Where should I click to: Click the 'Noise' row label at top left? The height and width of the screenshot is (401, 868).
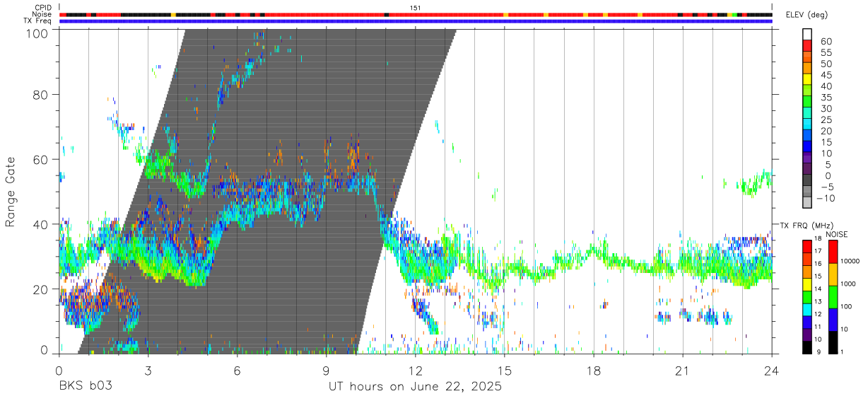tap(43, 14)
